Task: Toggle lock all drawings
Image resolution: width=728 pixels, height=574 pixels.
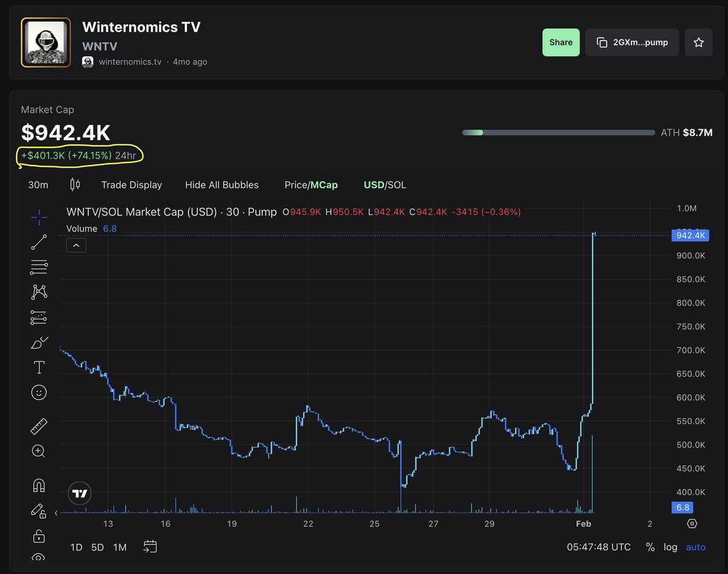Action: (x=39, y=536)
